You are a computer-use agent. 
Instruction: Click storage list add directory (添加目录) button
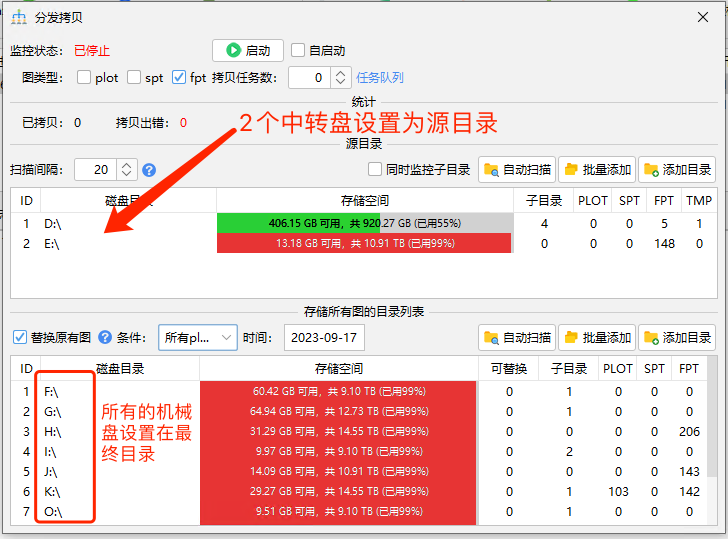point(677,337)
